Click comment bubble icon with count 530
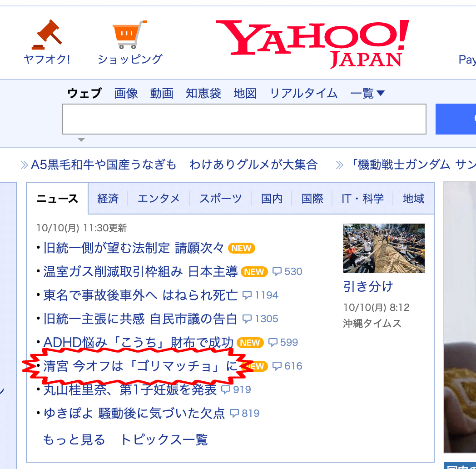Screen dimensions: 476x469 click(x=277, y=271)
